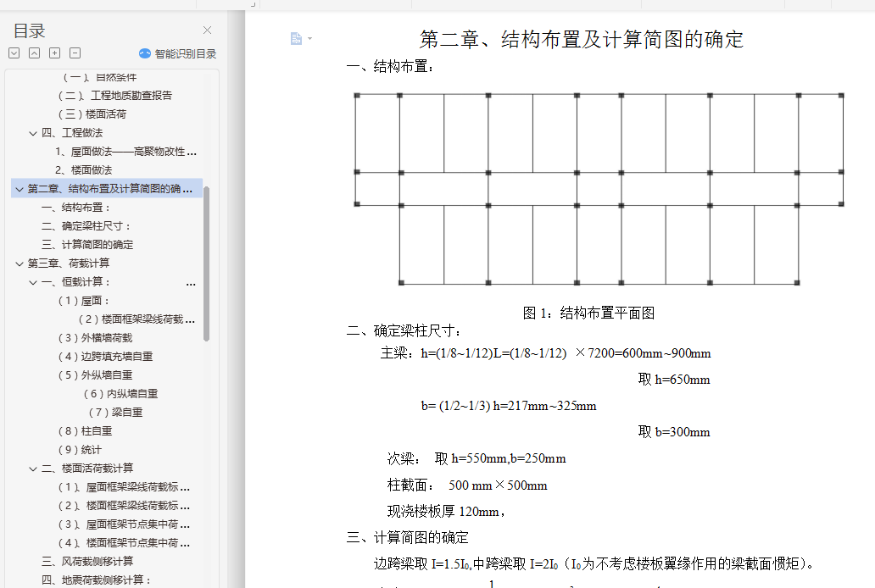The image size is (875, 588).
Task: Jump to 2、楼面做法 entry
Action: pos(84,170)
